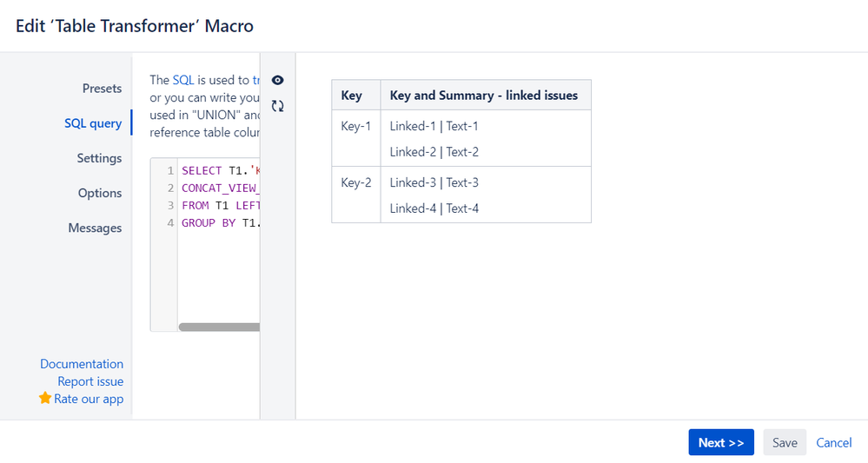Image resolution: width=868 pixels, height=463 pixels.
Task: Click the refresh arrows icon
Action: (277, 106)
